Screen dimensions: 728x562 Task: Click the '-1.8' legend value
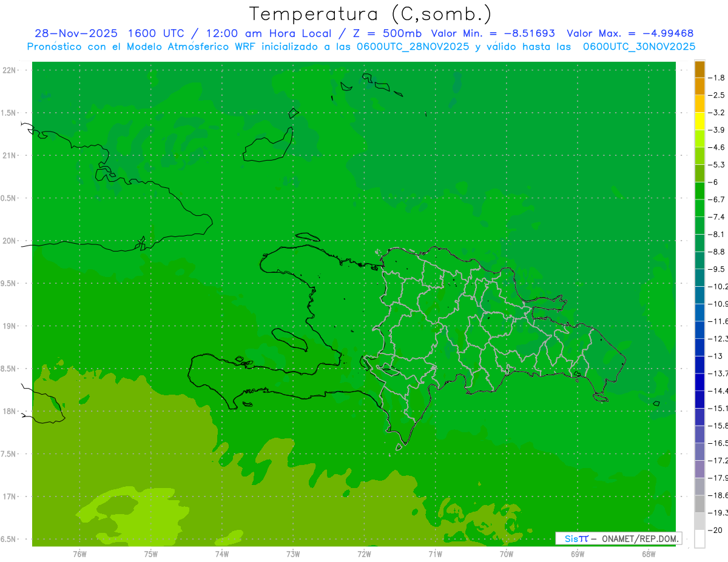pyautogui.click(x=716, y=78)
